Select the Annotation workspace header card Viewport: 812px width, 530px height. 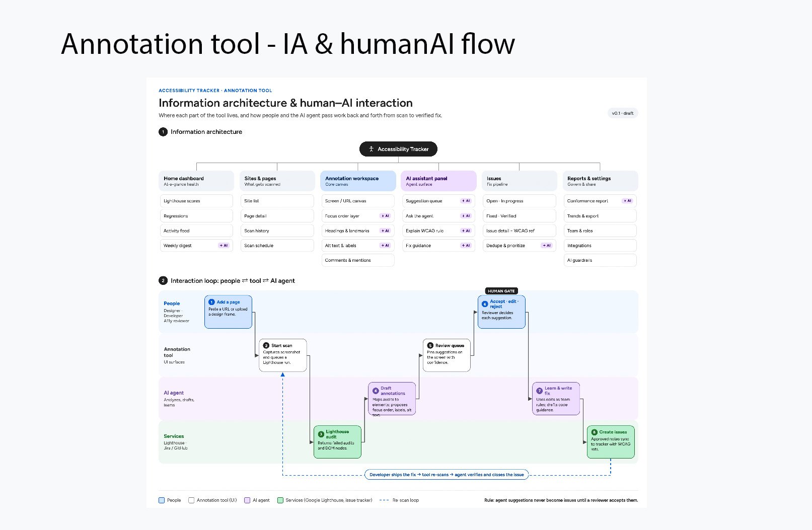(358, 181)
